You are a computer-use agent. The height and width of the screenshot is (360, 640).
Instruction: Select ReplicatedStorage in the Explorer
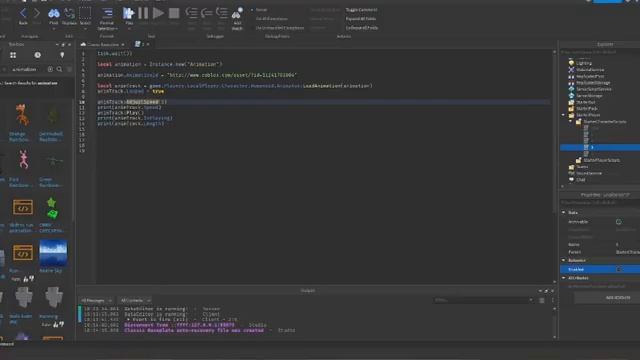click(593, 83)
